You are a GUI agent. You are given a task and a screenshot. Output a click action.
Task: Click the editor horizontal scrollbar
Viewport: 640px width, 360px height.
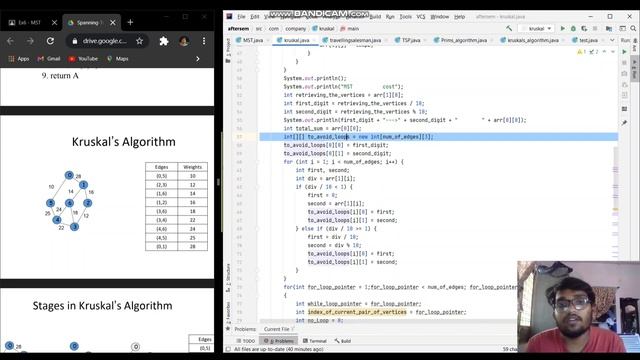pyautogui.click(x=388, y=321)
